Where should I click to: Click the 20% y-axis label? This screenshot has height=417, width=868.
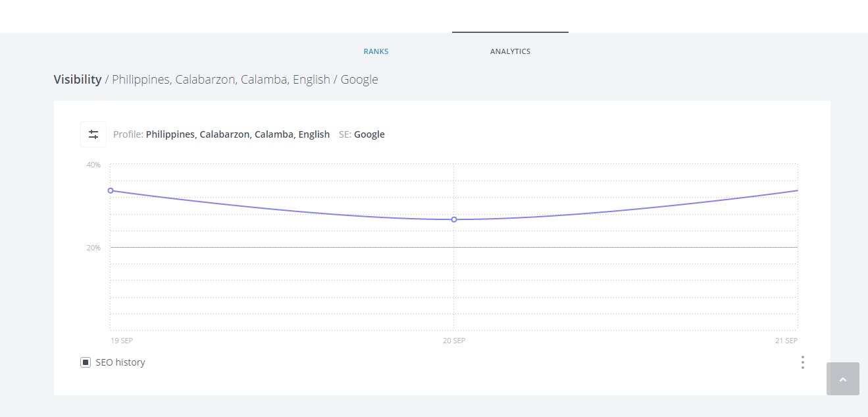click(x=93, y=248)
